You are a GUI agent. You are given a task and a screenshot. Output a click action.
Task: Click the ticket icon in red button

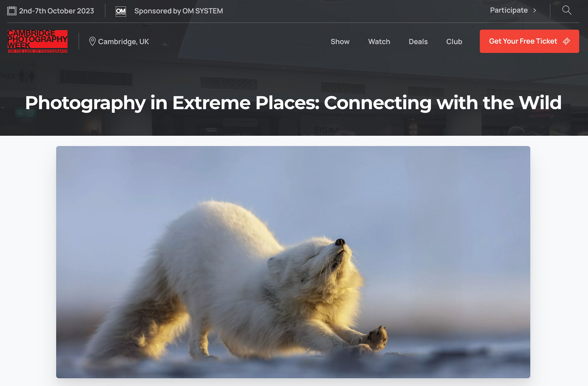(567, 41)
